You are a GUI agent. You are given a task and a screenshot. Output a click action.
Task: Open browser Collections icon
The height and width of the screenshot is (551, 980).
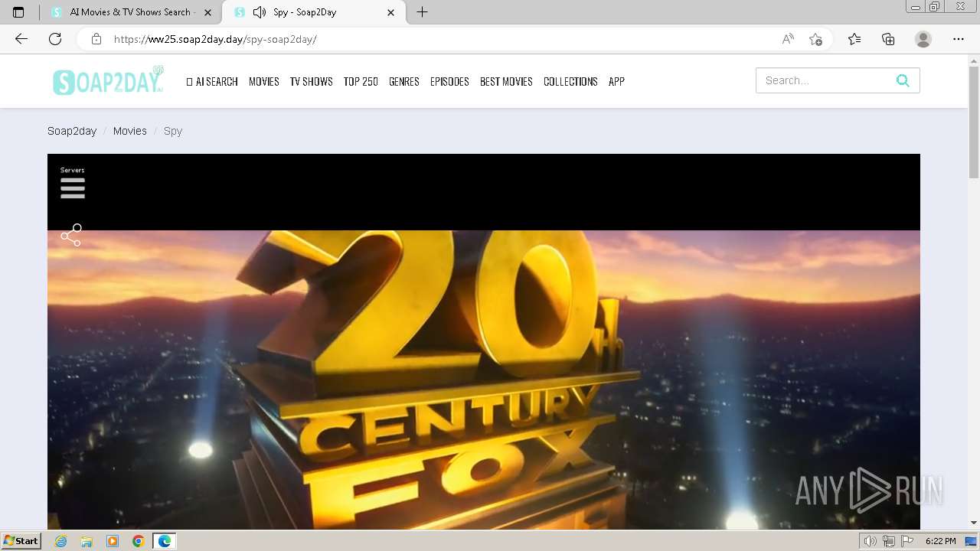pos(888,39)
